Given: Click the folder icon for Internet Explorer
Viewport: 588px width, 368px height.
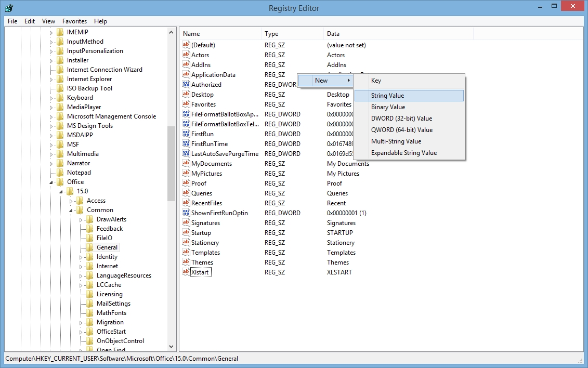Looking at the screenshot, I should pyautogui.click(x=60, y=78).
